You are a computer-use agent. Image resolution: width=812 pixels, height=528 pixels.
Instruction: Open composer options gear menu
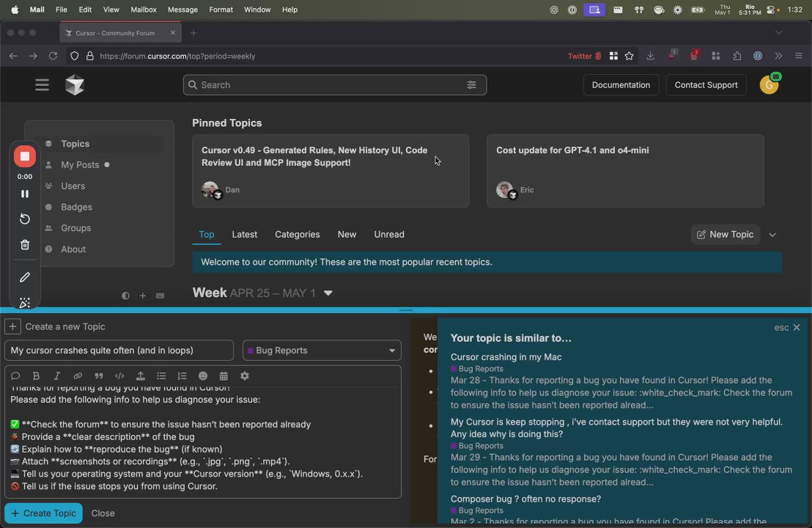245,375
